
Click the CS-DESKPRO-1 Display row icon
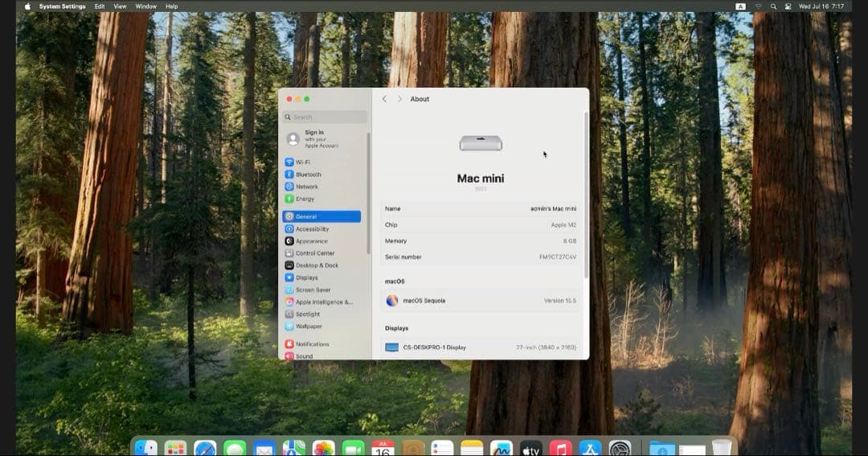click(x=392, y=347)
